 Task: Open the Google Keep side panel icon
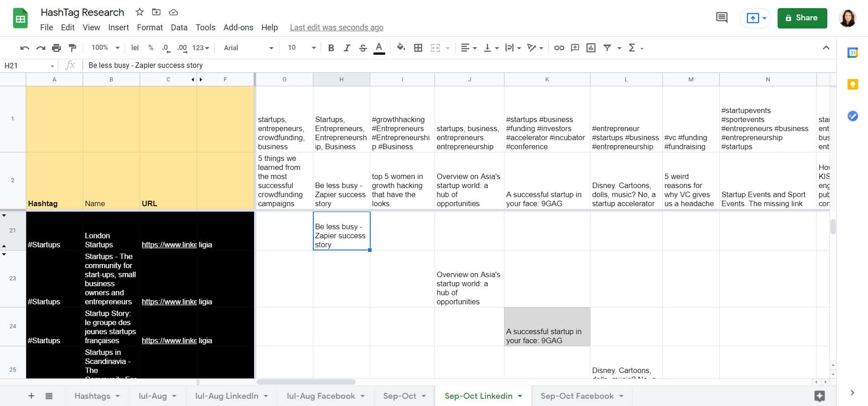pos(853,85)
